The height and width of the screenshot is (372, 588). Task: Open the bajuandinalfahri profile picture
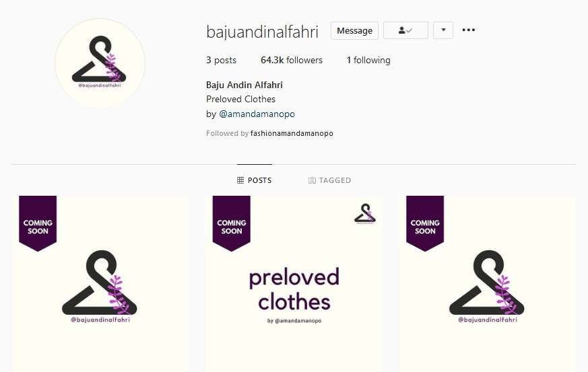coord(100,63)
